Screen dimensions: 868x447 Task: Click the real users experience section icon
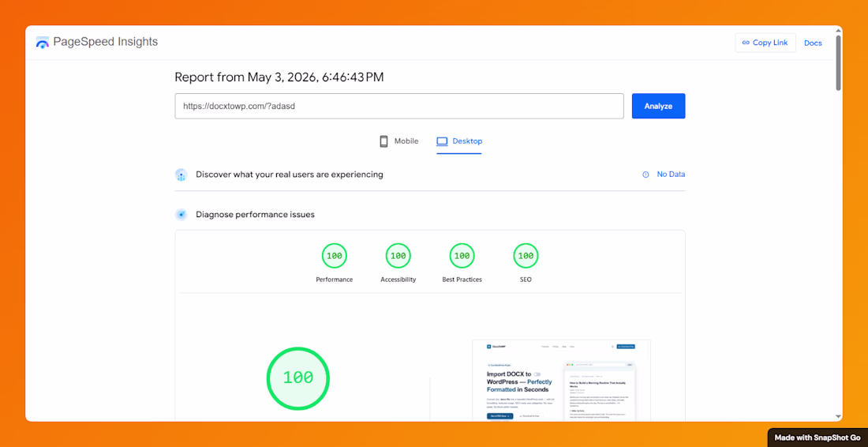[x=181, y=175]
